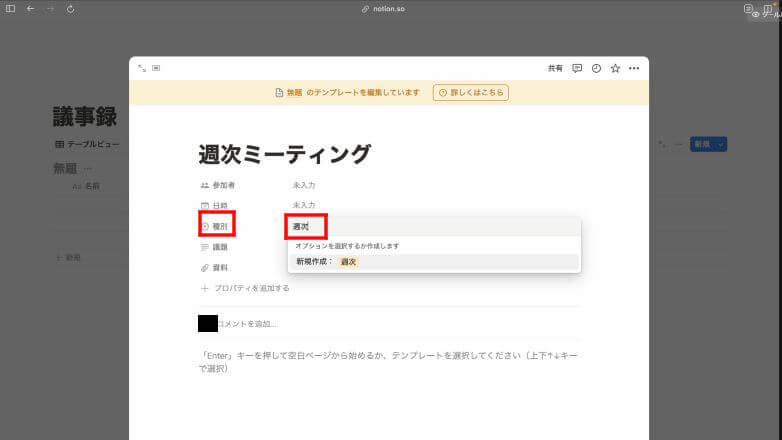Click the notion.so address bar
The width and height of the screenshot is (782, 440).
pos(384,9)
